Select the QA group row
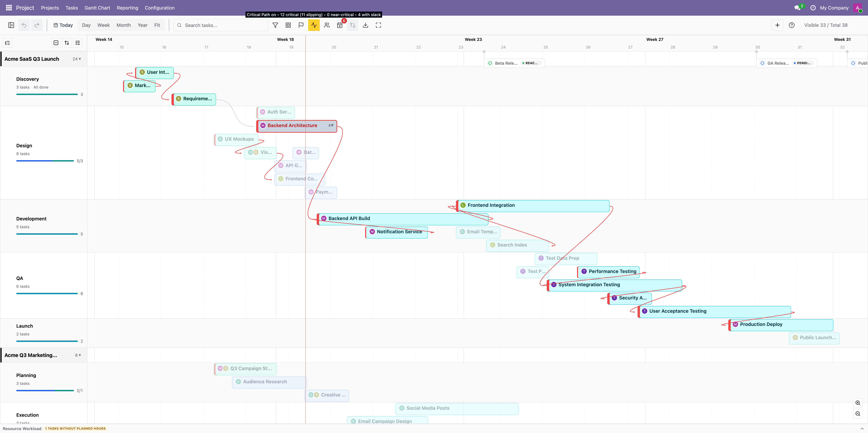Screen dimensions: 868x433 tap(44, 286)
